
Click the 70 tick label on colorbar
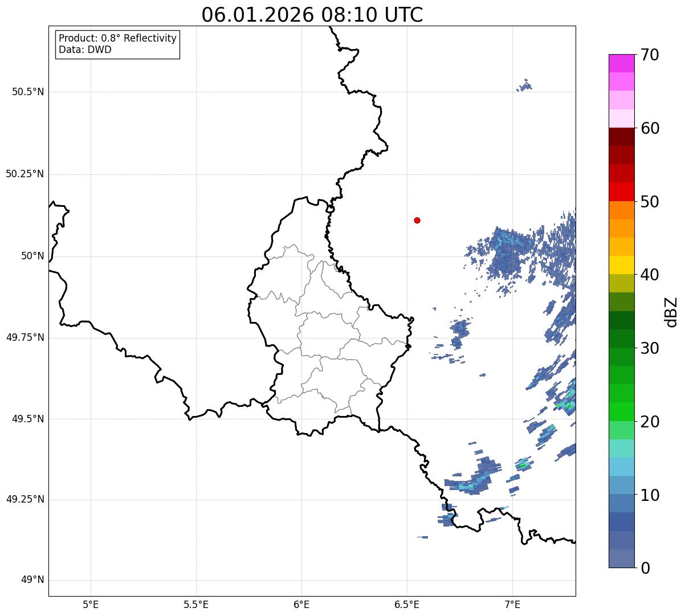(650, 55)
